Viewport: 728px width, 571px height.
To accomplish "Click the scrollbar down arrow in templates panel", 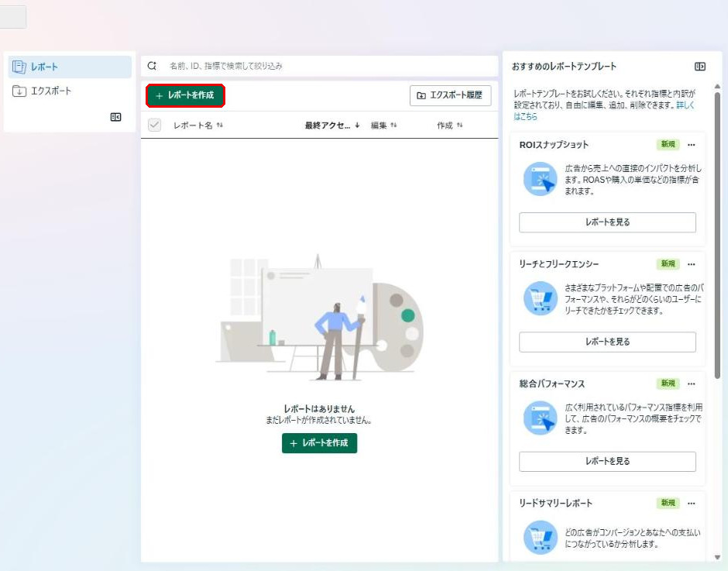I will point(717,557).
